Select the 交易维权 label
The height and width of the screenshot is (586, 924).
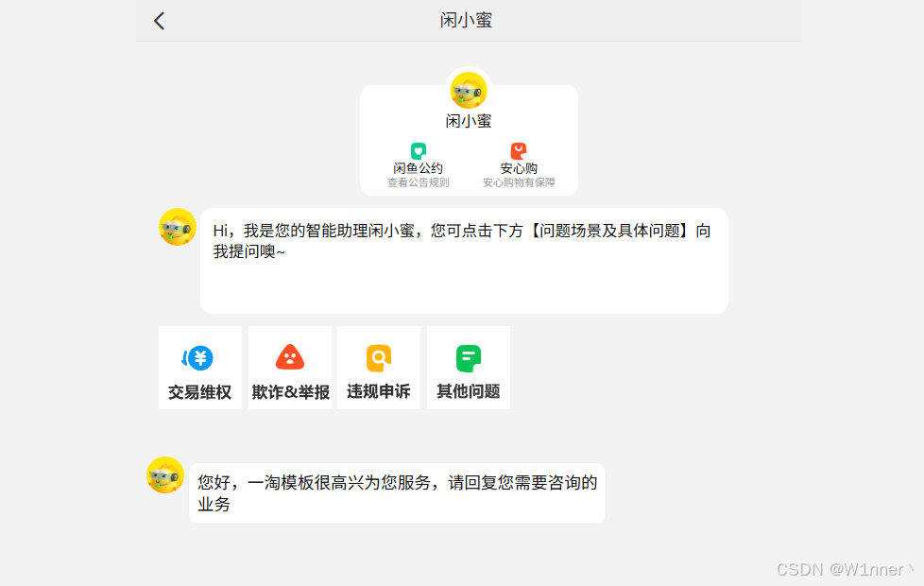coord(199,392)
